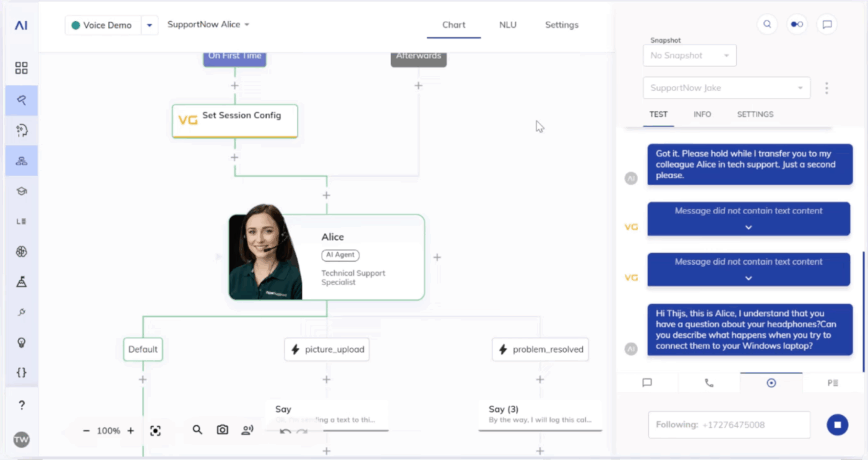The width and height of the screenshot is (868, 460).
Task: Open the No Snapshot dropdown
Action: [689, 55]
